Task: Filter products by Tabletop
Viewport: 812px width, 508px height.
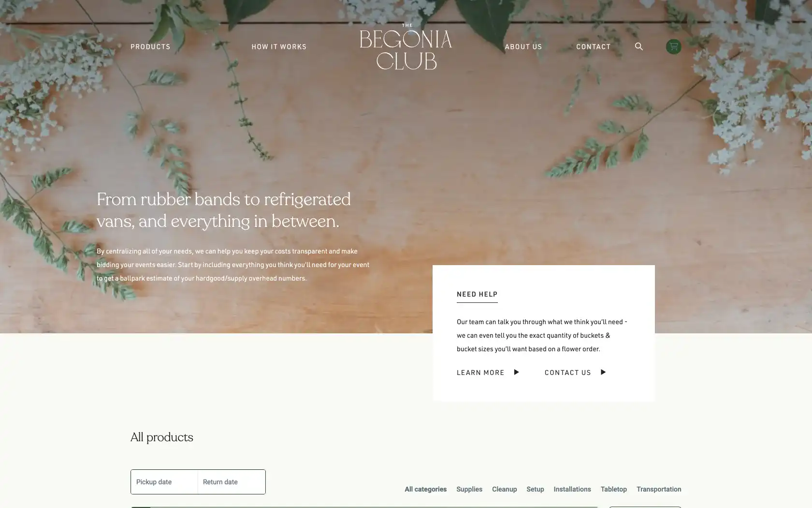Action: (613, 489)
